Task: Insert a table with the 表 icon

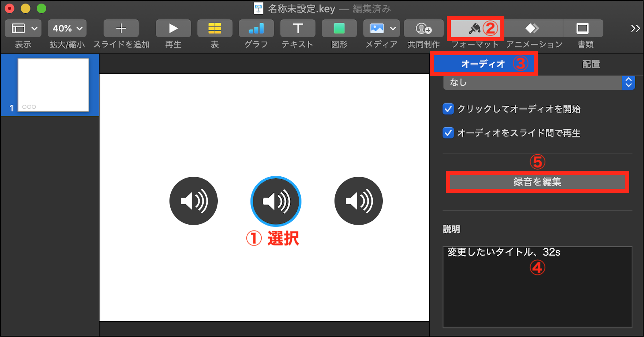Action: tap(215, 29)
